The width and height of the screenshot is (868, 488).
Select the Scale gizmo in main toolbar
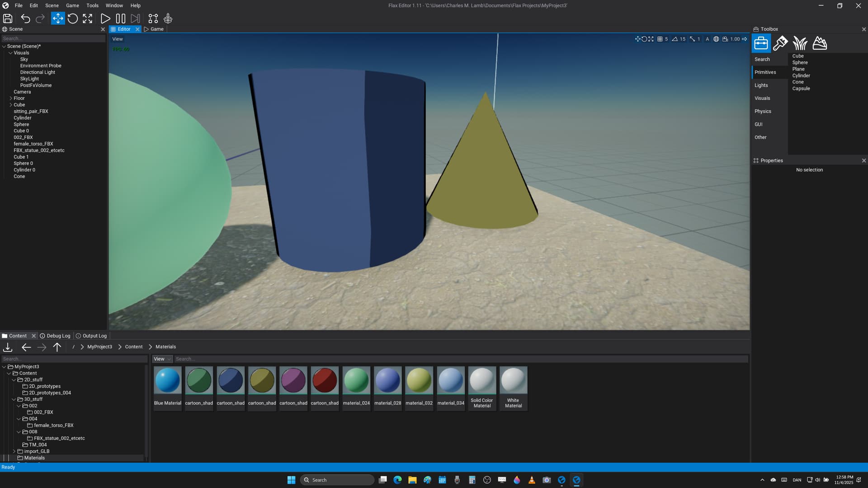pos(88,19)
